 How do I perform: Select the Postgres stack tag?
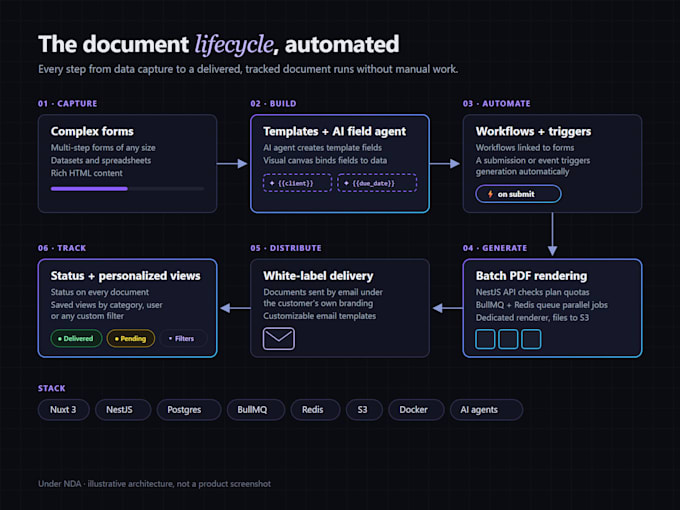(189, 410)
